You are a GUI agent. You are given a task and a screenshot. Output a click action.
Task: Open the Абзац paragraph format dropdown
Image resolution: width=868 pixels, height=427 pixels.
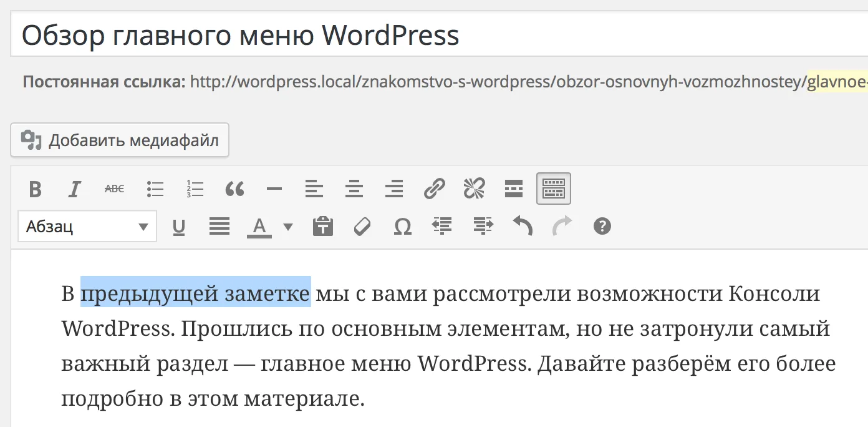pyautogui.click(x=87, y=226)
